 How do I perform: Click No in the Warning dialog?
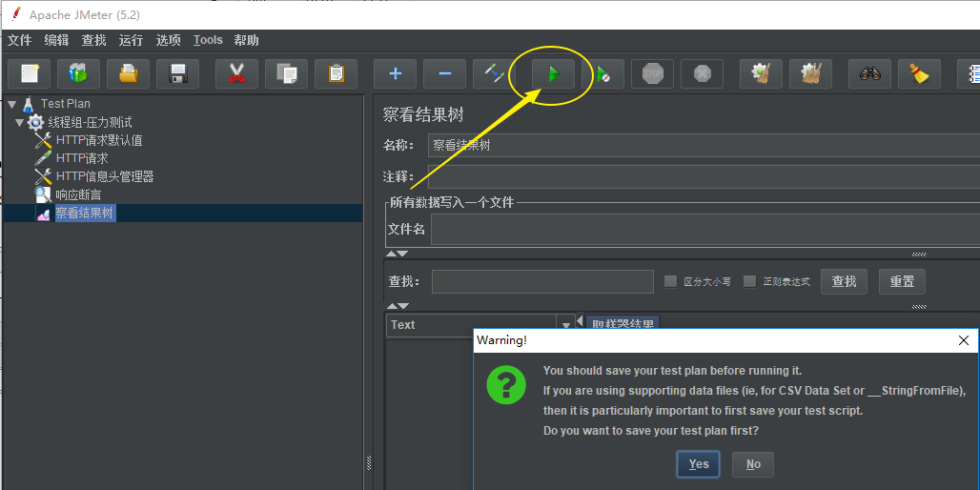(753, 464)
